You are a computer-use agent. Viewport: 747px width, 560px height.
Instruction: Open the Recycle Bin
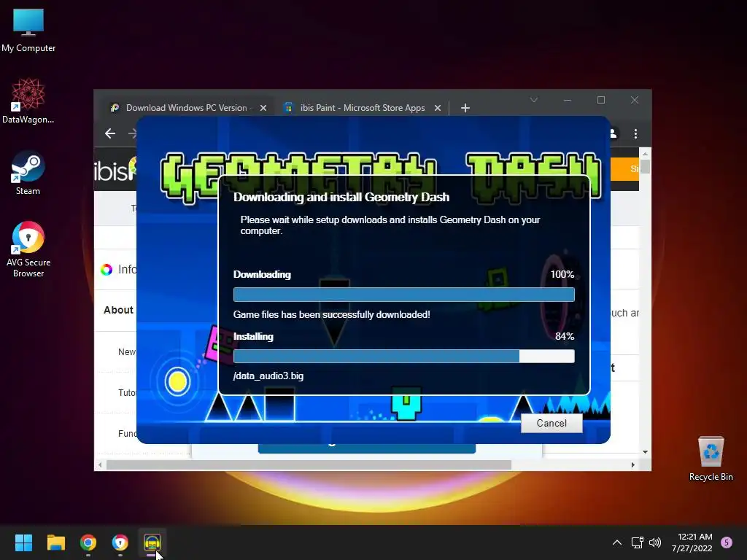click(711, 459)
